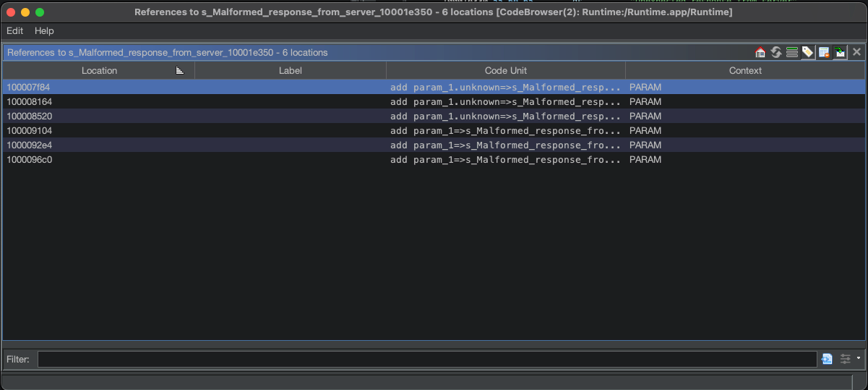
Task: Toggle the table-with-minus remove items icon
Action: tap(823, 52)
